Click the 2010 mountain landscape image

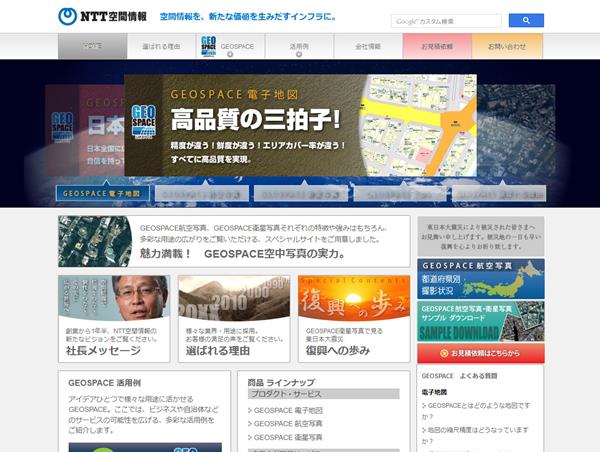tap(234, 298)
